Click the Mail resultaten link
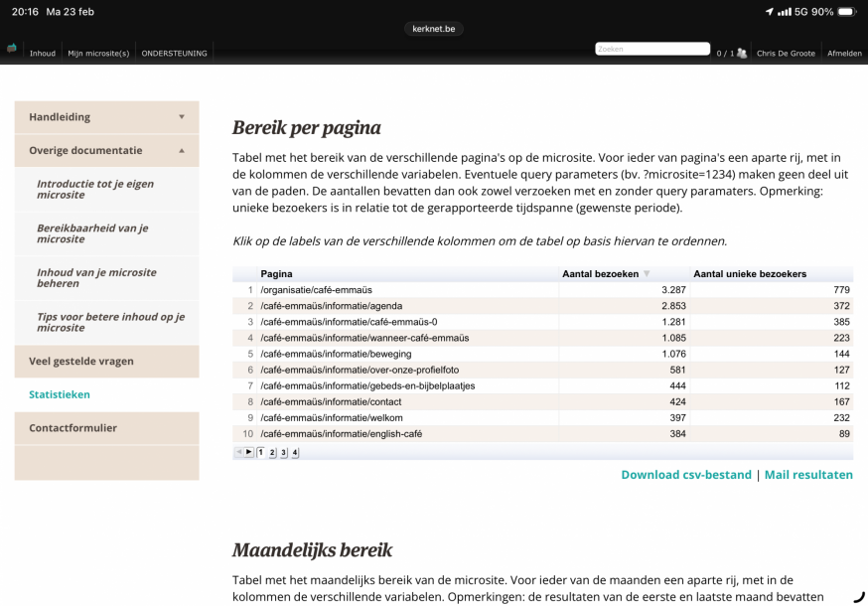Screen dimensions: 868x606 point(808,475)
